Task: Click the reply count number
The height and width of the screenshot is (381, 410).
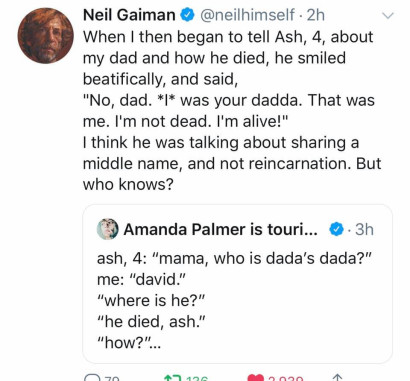Action: (x=112, y=378)
